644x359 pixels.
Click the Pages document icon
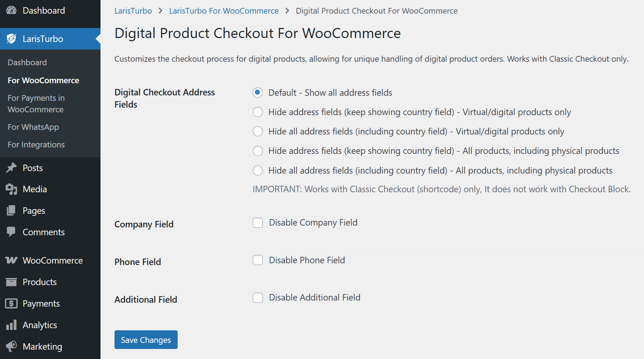(x=11, y=211)
